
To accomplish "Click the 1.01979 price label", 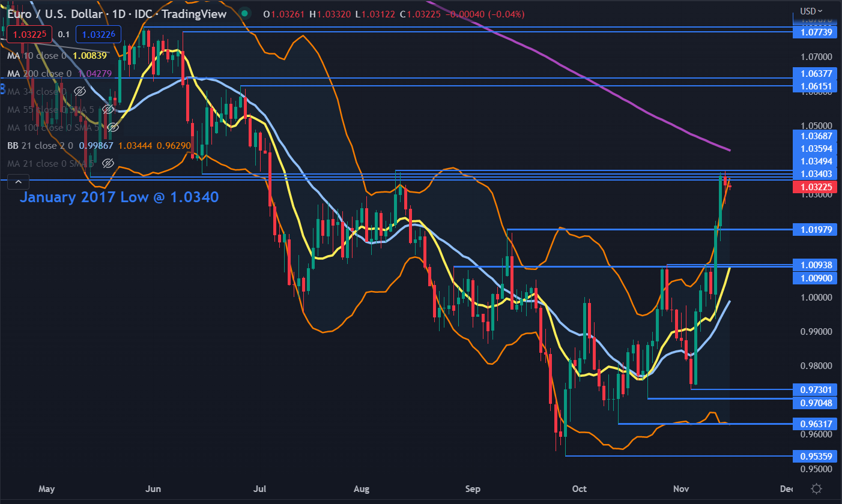I will [815, 229].
